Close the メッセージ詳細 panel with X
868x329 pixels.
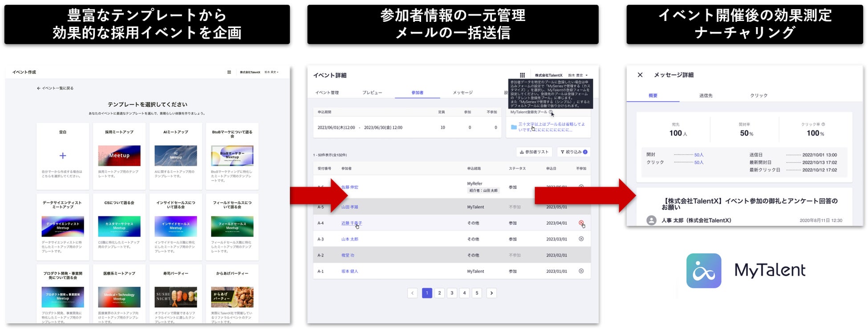640,75
